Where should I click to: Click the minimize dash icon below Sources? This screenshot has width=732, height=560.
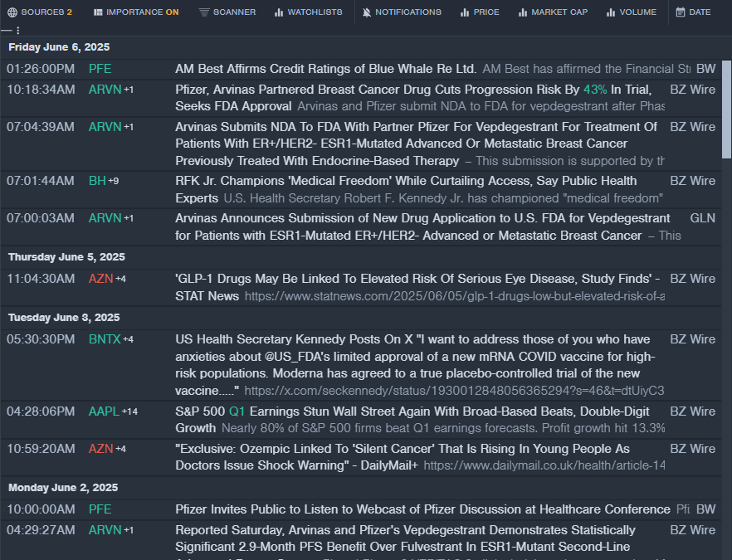[x=6, y=31]
